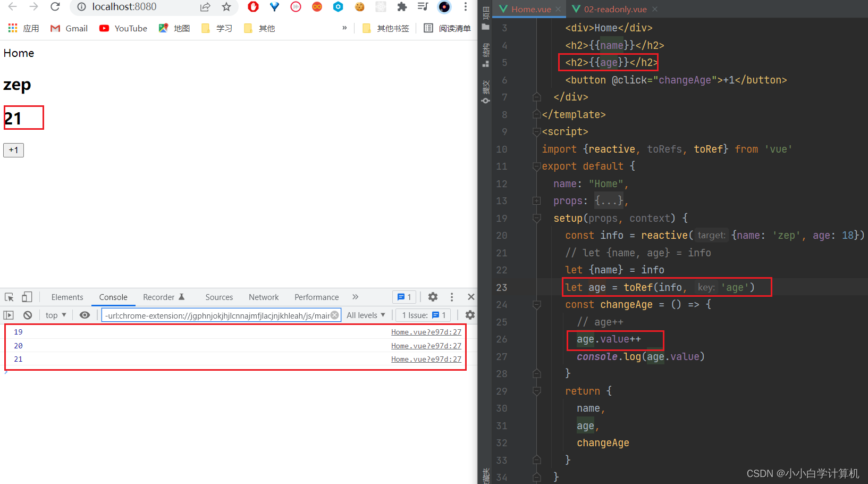This screenshot has height=484, width=868.
Task: Click the share page icon in address bar
Action: [x=205, y=7]
